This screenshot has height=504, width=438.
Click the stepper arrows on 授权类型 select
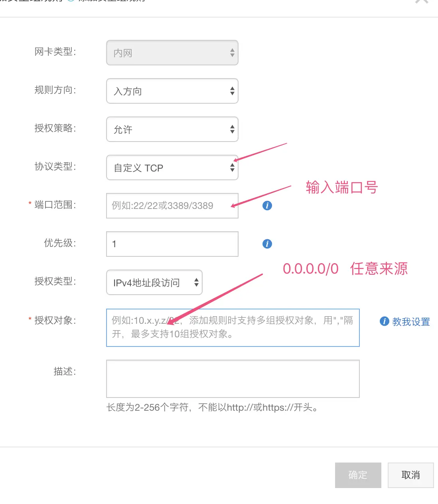[x=196, y=282]
